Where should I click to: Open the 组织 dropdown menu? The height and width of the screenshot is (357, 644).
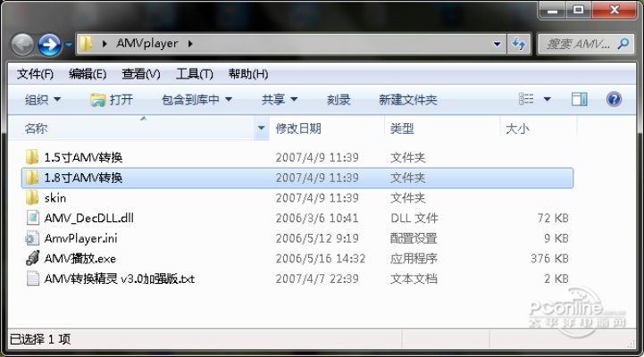tap(43, 100)
